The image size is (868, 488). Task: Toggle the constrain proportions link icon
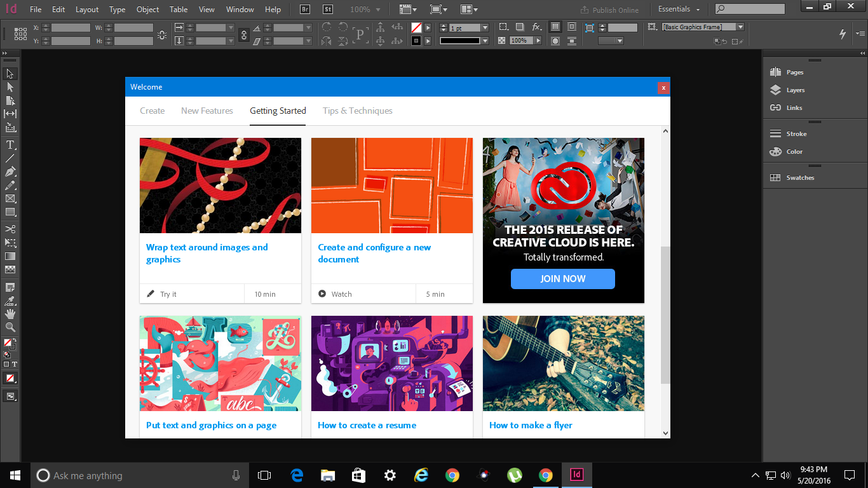(244, 36)
